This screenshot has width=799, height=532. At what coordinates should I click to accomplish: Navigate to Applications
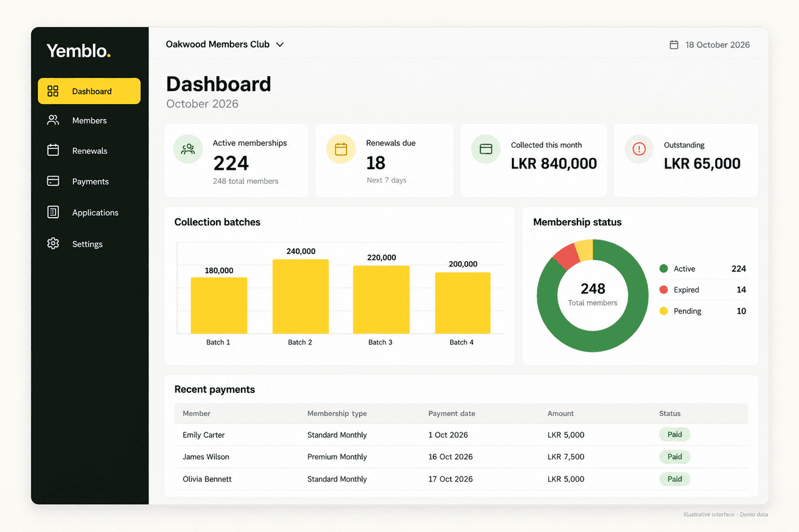click(x=89, y=213)
